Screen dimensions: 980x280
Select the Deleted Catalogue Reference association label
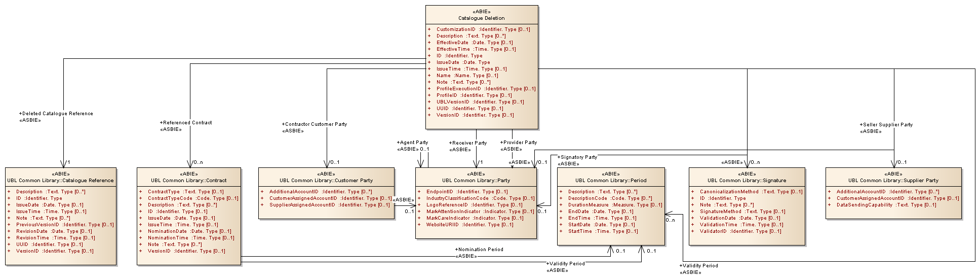(x=57, y=114)
